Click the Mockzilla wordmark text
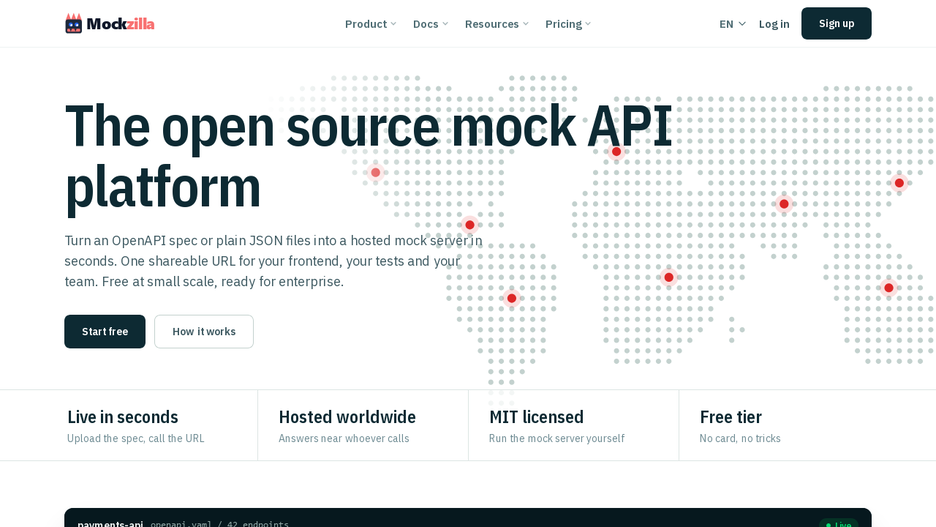The height and width of the screenshot is (527, 936). (121, 24)
